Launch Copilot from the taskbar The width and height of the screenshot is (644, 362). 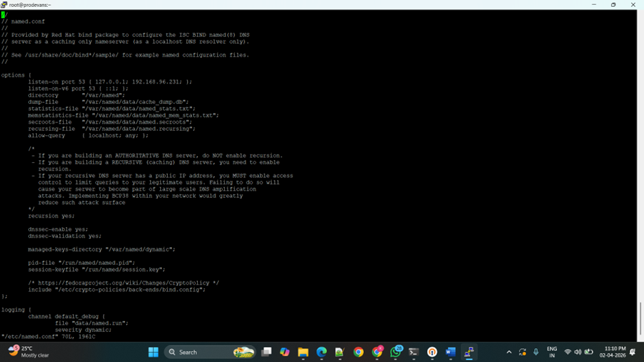(284, 352)
